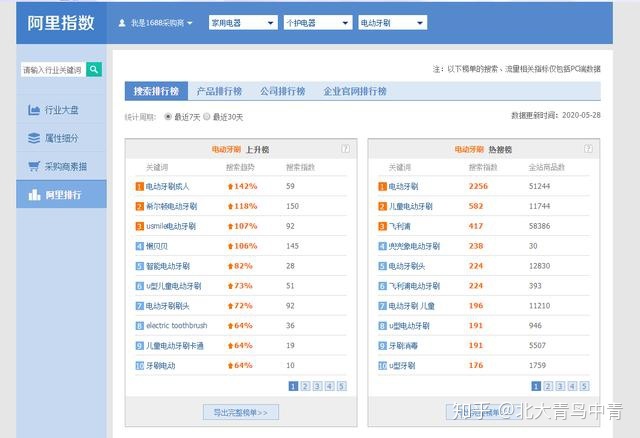The image size is (640, 438).
Task: Open the 阿里排行 bar chart icon
Action: [34, 195]
